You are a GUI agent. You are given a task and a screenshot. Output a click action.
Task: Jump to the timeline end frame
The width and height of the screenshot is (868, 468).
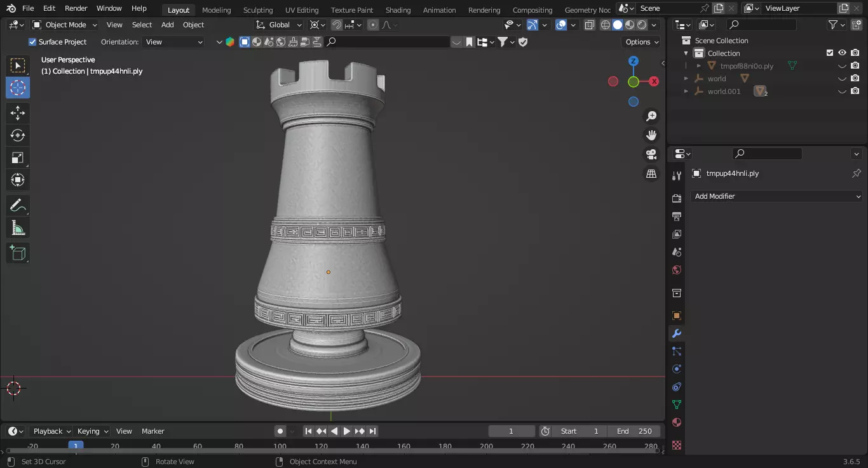pos(372,431)
